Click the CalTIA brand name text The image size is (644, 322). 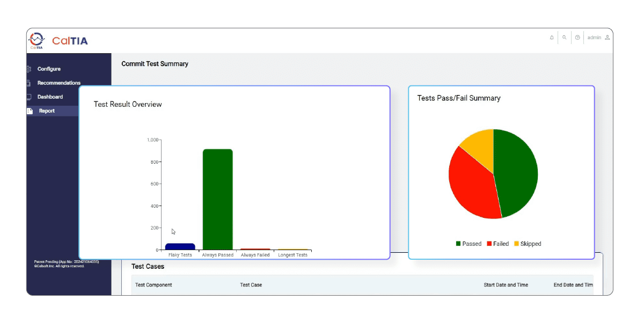click(70, 41)
